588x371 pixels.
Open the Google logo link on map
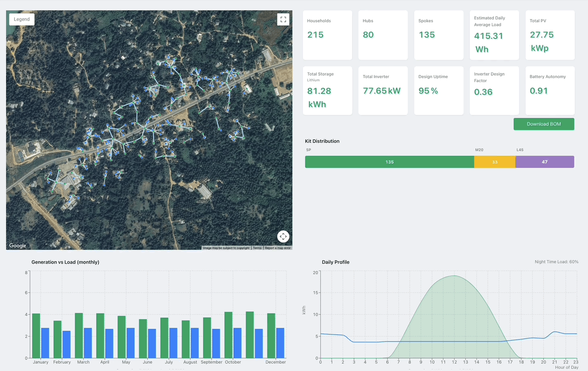coord(18,246)
